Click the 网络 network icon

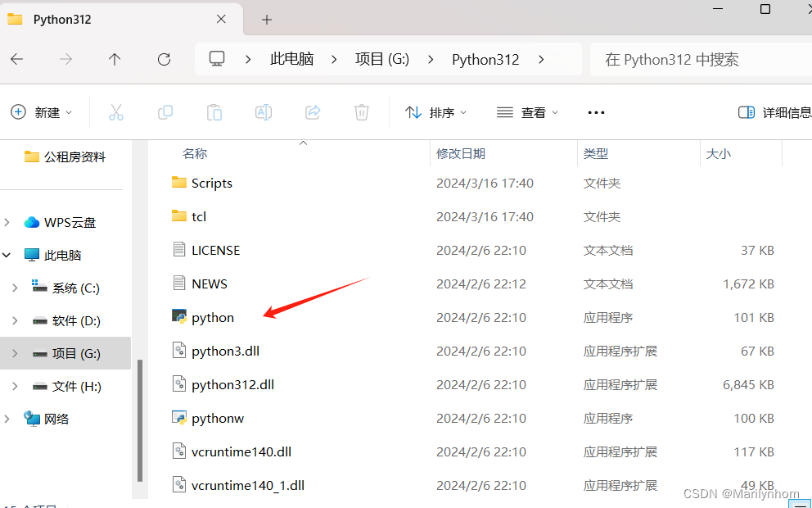32,419
